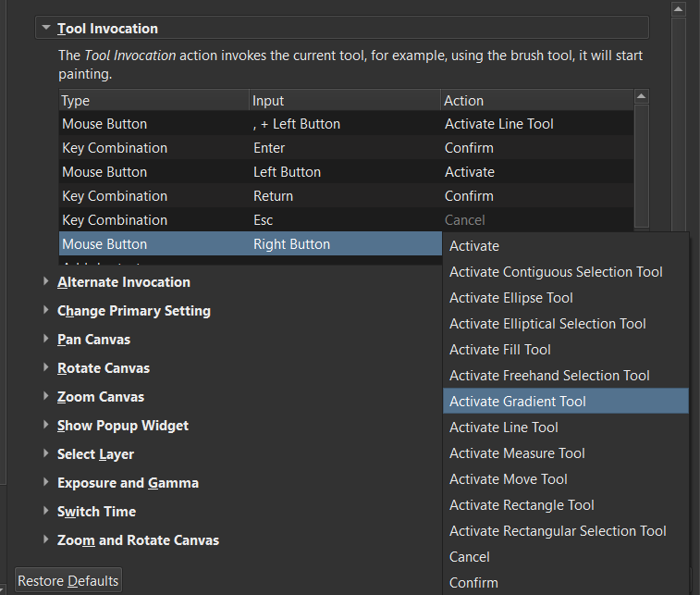Expand the Change Primary Setting section
This screenshot has width=700, height=595.
point(46,311)
